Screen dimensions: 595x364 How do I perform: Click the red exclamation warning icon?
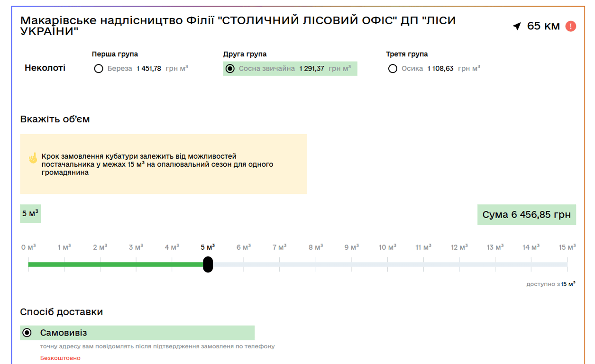571,26
